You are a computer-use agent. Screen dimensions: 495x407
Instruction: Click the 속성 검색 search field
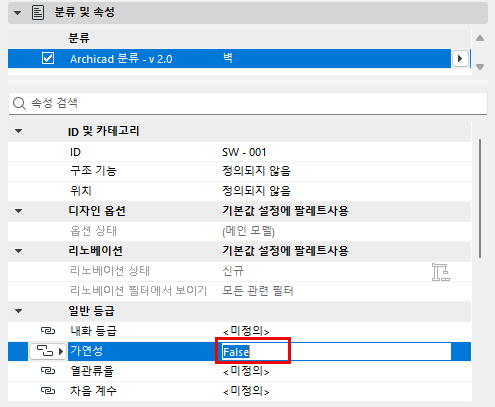[248, 103]
